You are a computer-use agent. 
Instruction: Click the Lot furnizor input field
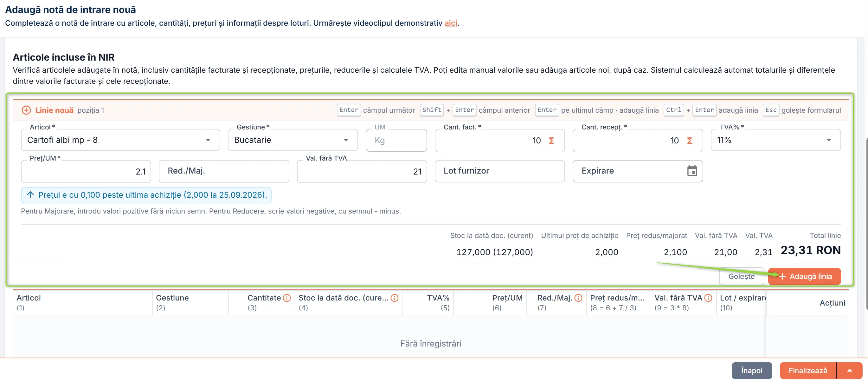(500, 171)
